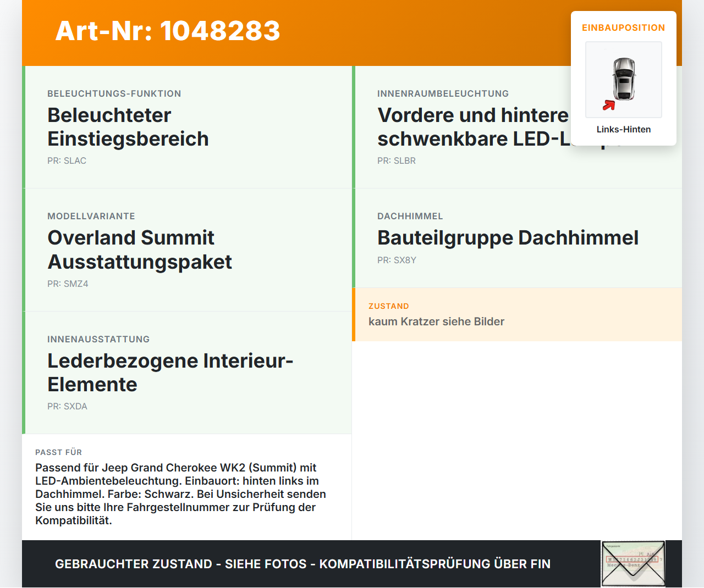Click the Links-Hinten position caption
The height and width of the screenshot is (588, 704).
click(x=624, y=129)
